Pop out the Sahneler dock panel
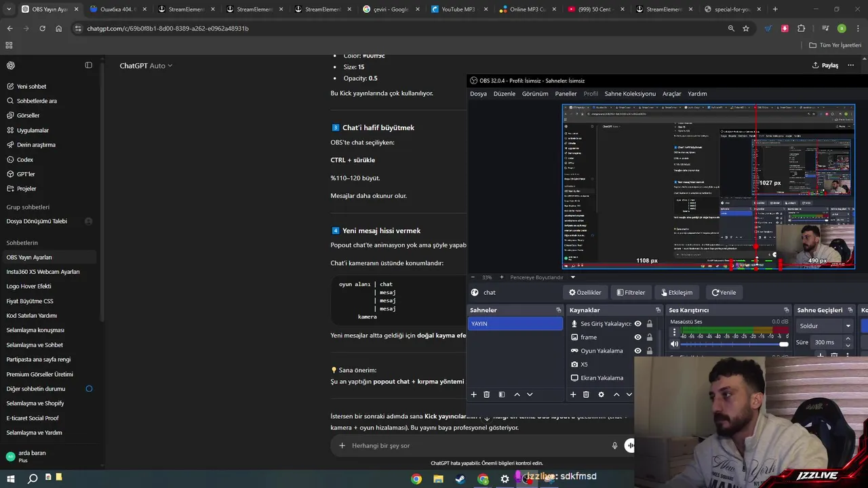The image size is (868, 488). click(559, 310)
